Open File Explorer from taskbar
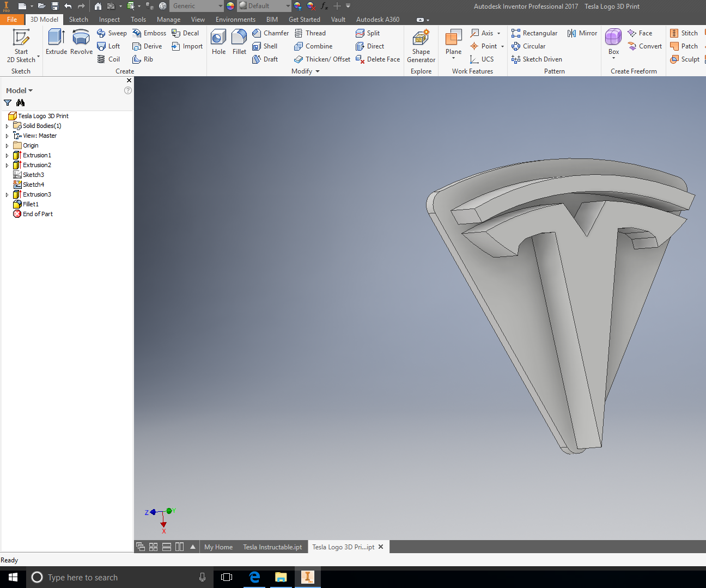Viewport: 706px width, 588px height. coord(281,577)
